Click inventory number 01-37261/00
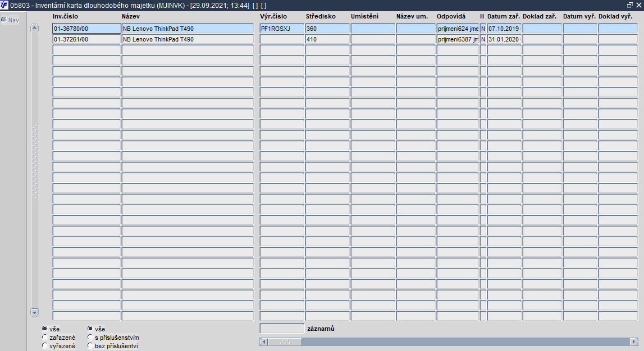The height and width of the screenshot is (351, 644). pos(86,39)
